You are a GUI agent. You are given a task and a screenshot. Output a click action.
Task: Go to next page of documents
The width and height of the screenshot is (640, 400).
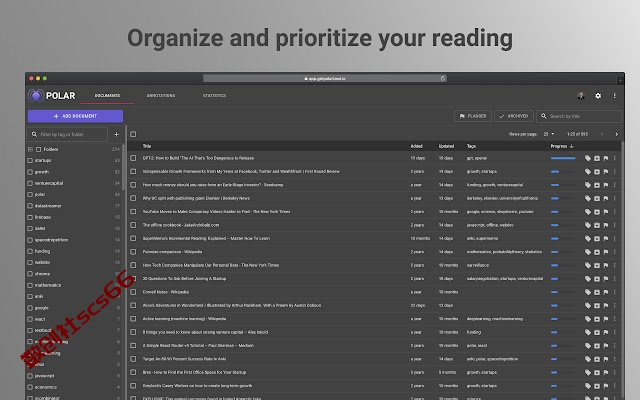616,134
